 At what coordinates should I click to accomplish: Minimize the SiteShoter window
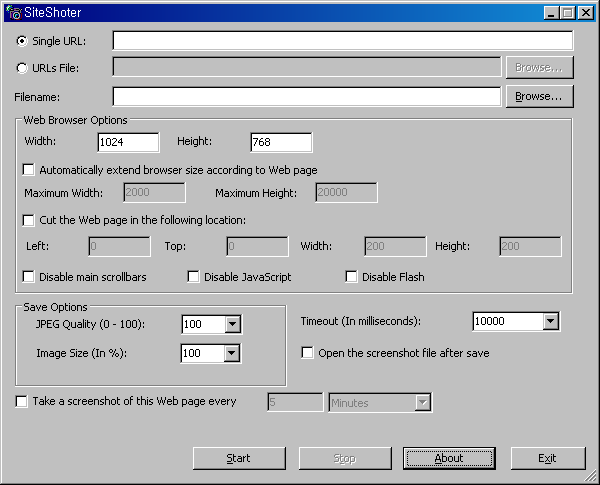[551, 13]
